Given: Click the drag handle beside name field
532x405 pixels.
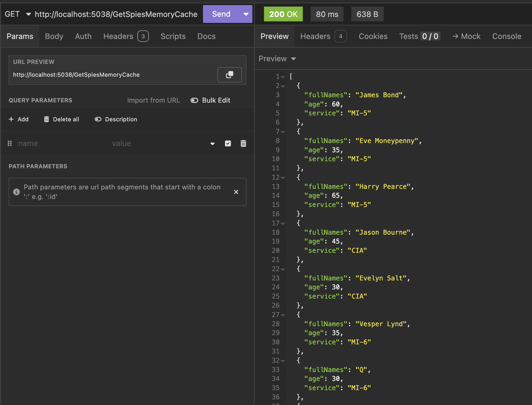Looking at the screenshot, I should coord(10,144).
